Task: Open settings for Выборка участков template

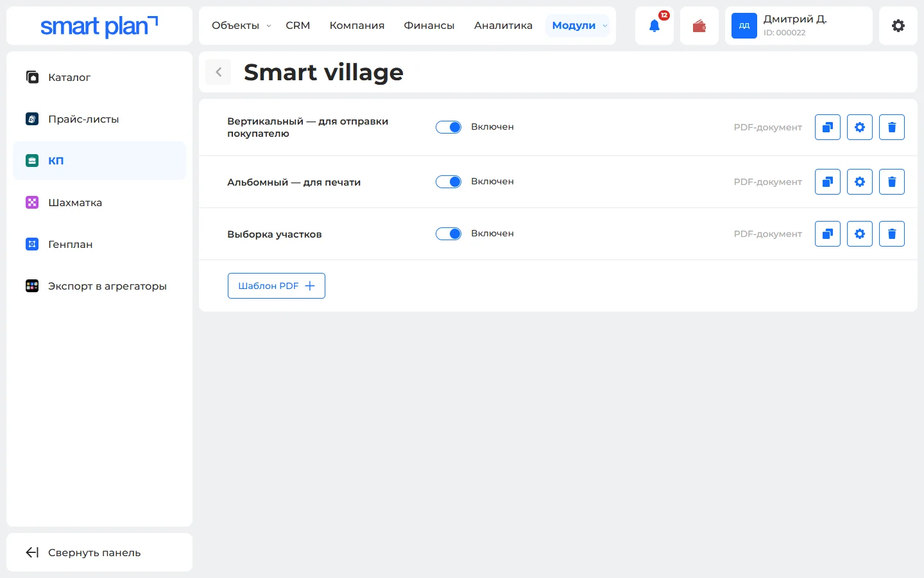Action: tap(860, 234)
